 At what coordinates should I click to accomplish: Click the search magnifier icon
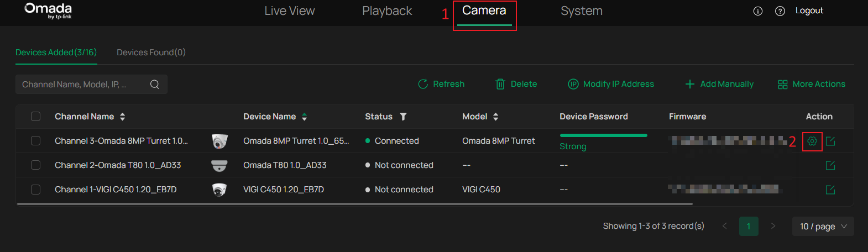[x=155, y=84]
